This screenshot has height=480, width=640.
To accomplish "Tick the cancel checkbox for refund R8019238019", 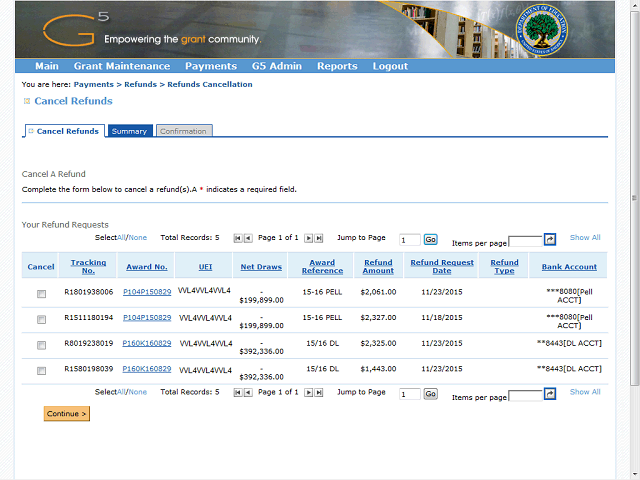I will tap(41, 346).
